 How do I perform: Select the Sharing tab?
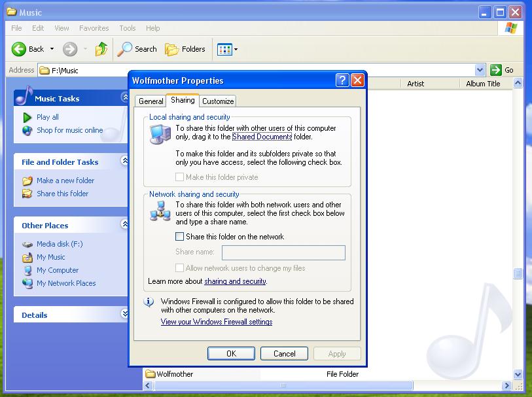point(183,100)
